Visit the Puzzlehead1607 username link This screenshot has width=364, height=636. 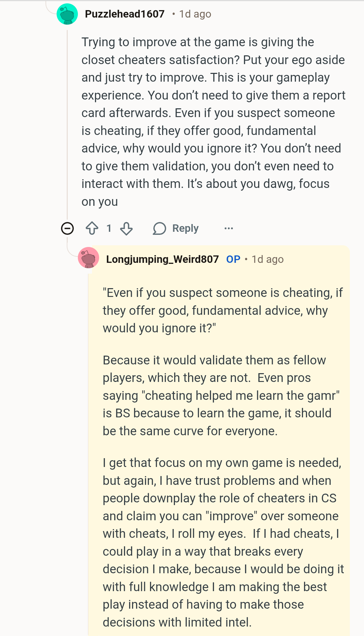[125, 14]
